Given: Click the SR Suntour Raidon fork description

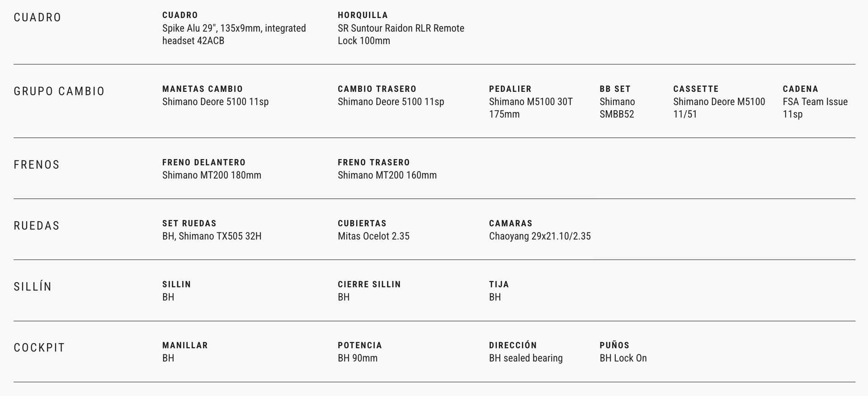Looking at the screenshot, I should pyautogui.click(x=401, y=34).
